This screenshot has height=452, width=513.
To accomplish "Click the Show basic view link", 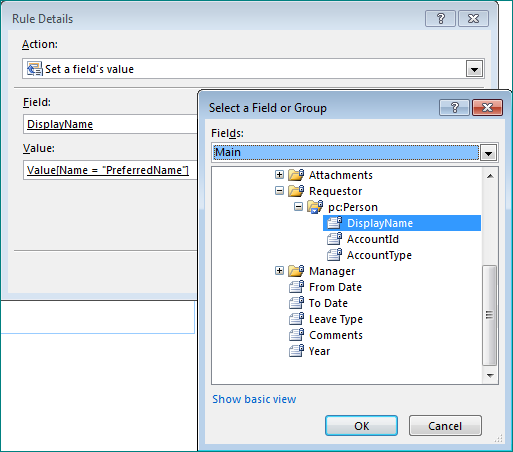I will tap(254, 399).
